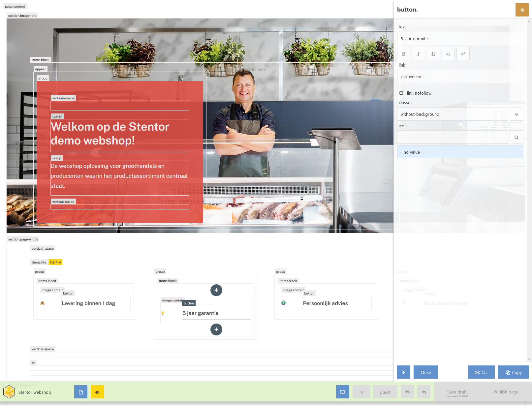The image size is (532, 407).
Task: Toggle preview with the yellow eye icon
Action: pos(97,392)
